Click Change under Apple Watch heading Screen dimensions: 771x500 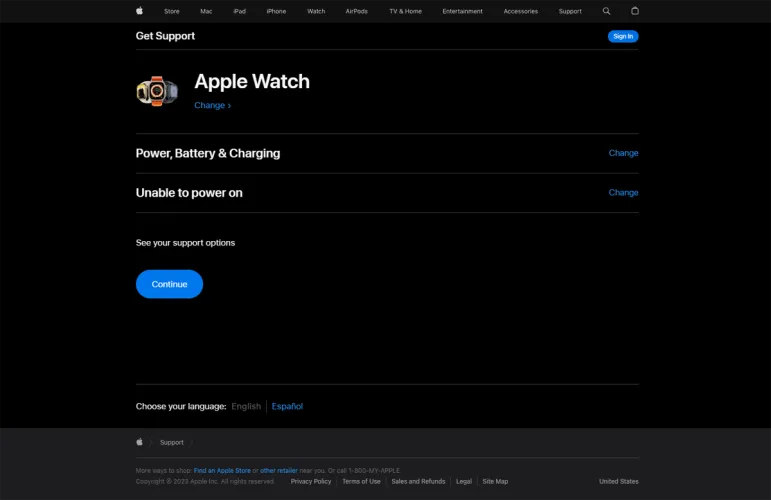(x=212, y=105)
